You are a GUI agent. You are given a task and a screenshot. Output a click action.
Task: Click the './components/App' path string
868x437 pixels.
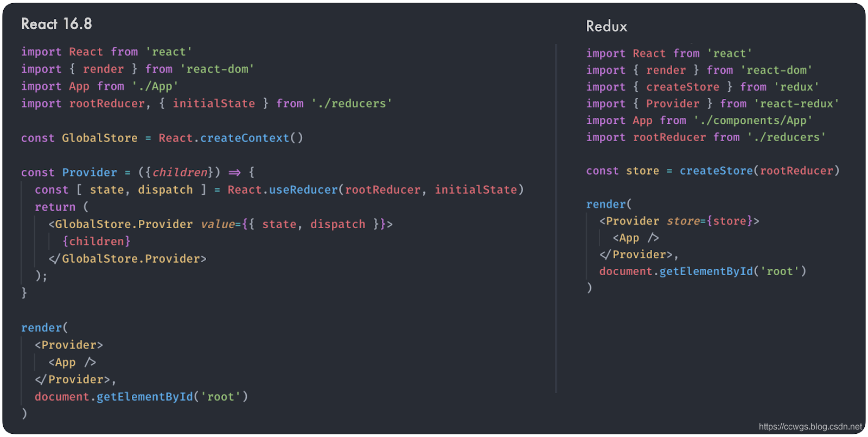coord(753,120)
